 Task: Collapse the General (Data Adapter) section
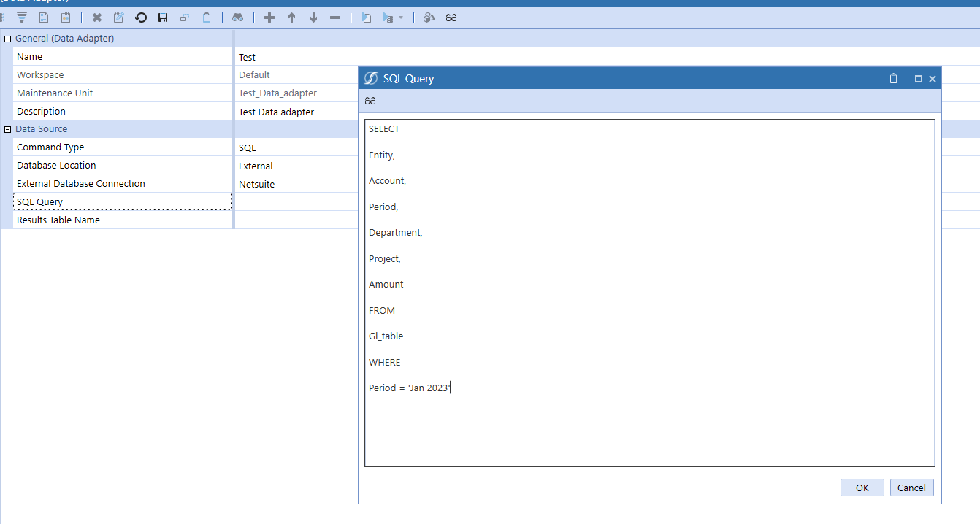(x=8, y=39)
